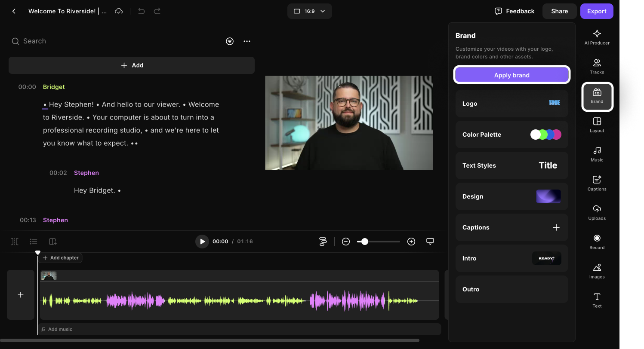The width and height of the screenshot is (644, 349).
Task: Play the video from the timeline
Action: click(202, 242)
